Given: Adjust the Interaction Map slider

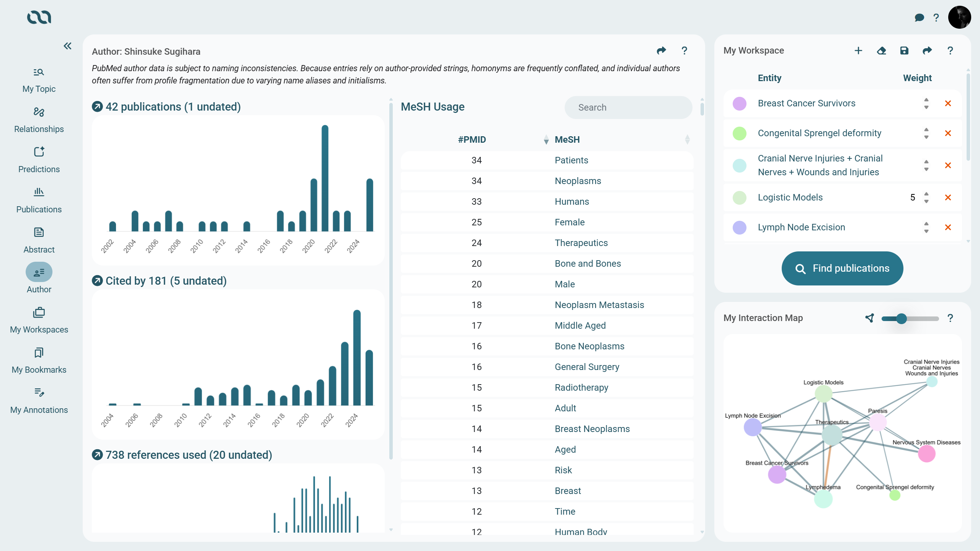Looking at the screenshot, I should 902,318.
